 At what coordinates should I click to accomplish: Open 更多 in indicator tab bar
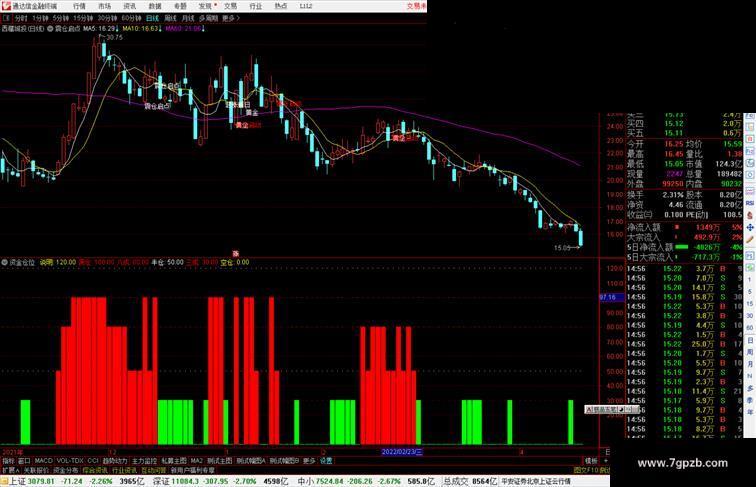(309, 461)
